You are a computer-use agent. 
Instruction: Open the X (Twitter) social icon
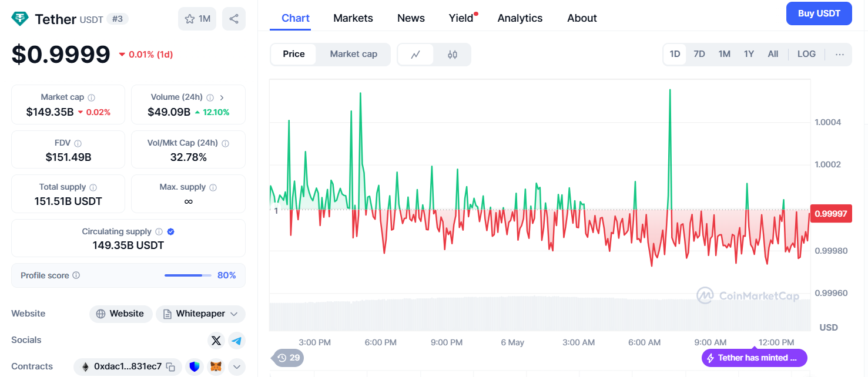pyautogui.click(x=216, y=340)
